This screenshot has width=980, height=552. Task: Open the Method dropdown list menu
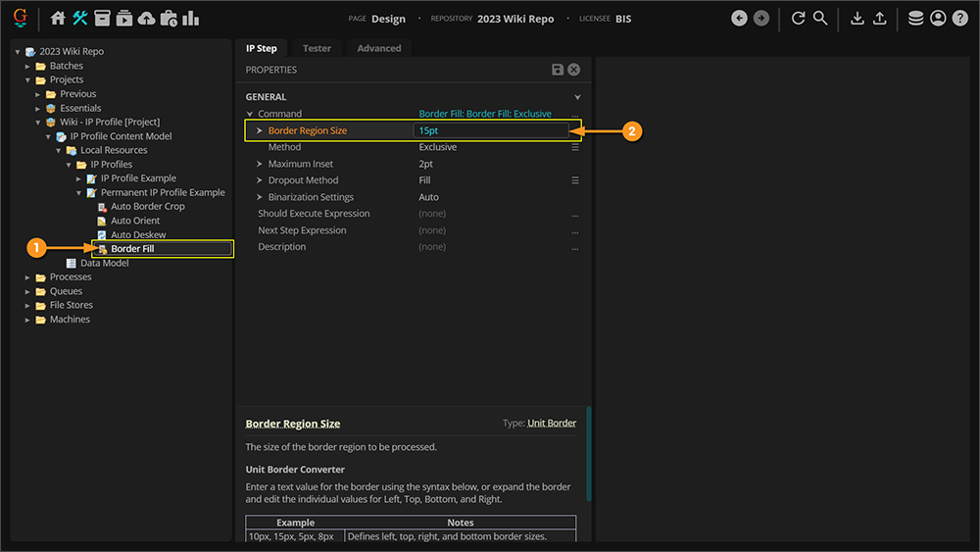(x=575, y=147)
